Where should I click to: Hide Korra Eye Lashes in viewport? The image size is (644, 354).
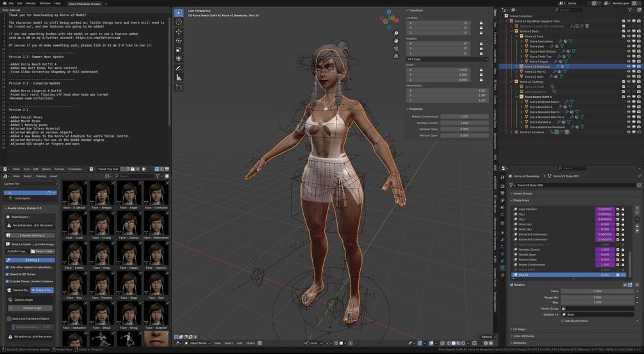point(629,42)
